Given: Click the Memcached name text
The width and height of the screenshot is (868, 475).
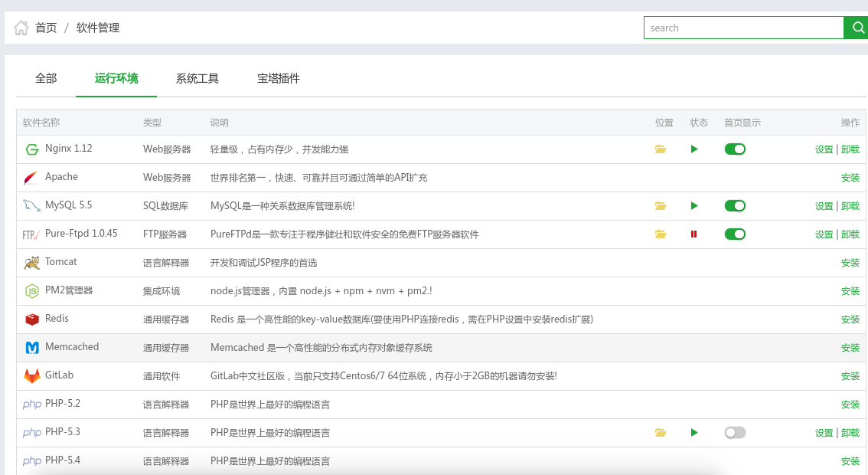Looking at the screenshot, I should pos(72,347).
